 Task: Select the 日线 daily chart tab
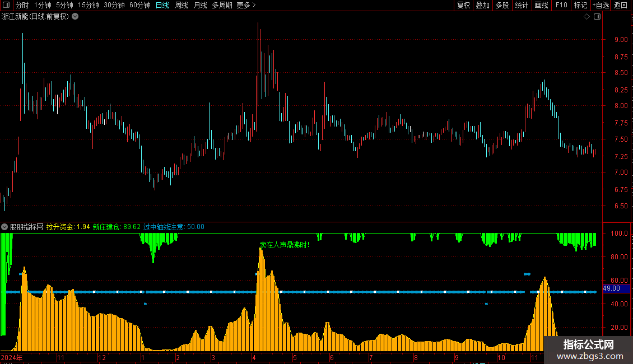pos(162,5)
